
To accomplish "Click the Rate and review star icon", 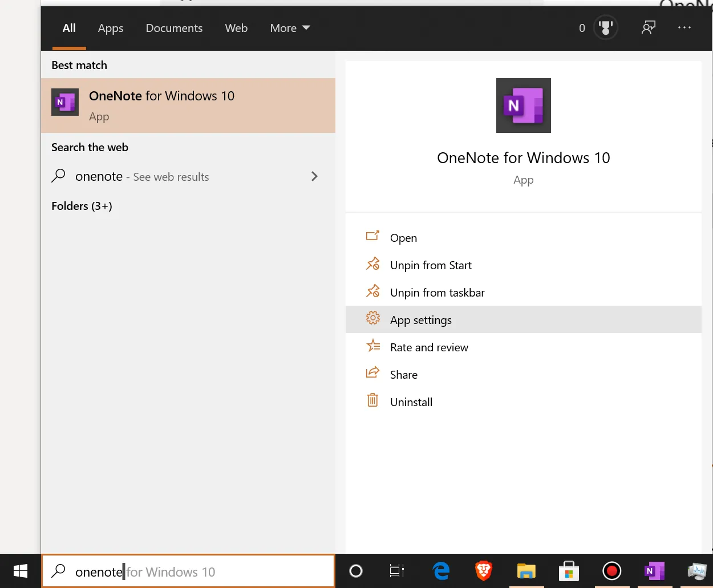I will [373, 345].
